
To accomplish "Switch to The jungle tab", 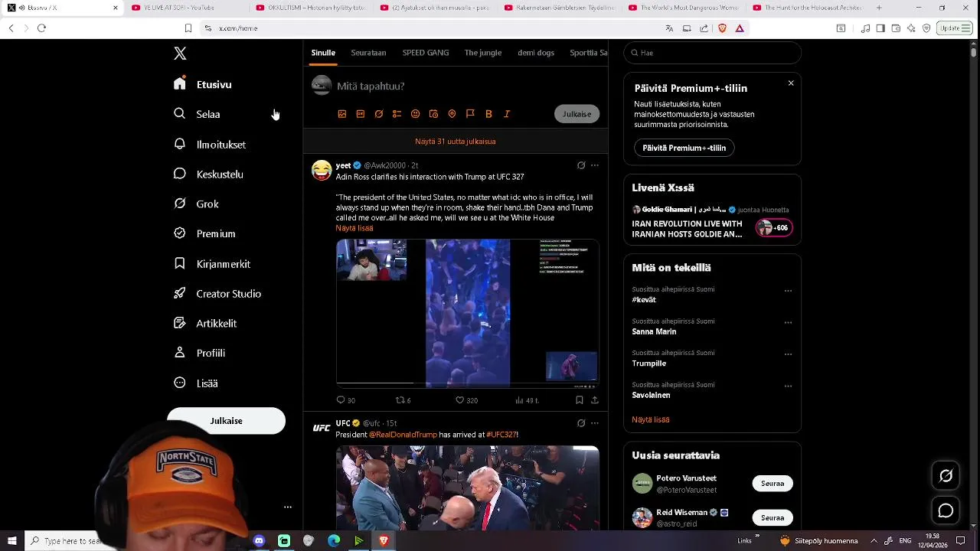I will (483, 53).
